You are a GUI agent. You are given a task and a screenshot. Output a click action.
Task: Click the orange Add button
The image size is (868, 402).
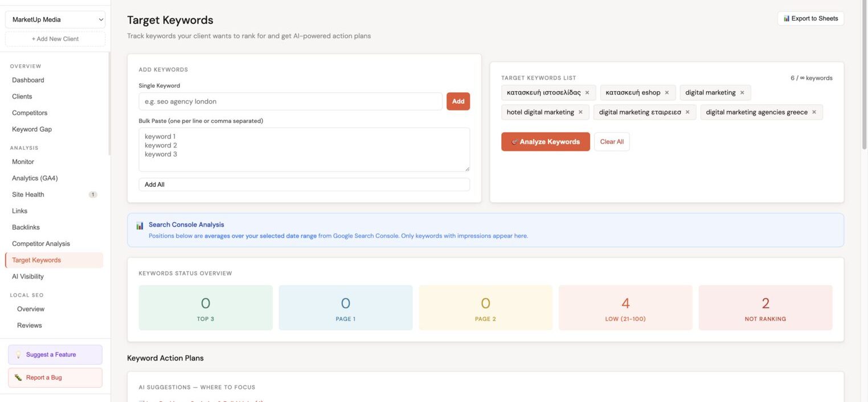click(x=458, y=101)
